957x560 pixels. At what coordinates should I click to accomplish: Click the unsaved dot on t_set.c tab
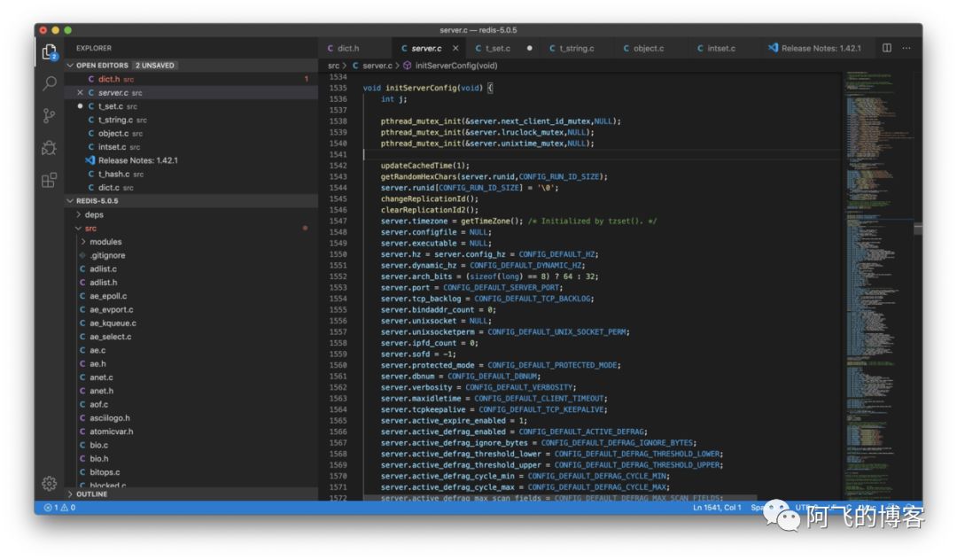(530, 49)
